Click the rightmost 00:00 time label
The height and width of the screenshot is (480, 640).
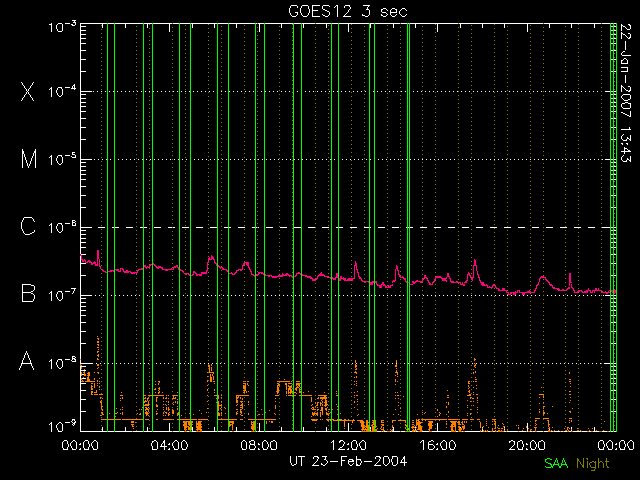[x=616, y=445]
